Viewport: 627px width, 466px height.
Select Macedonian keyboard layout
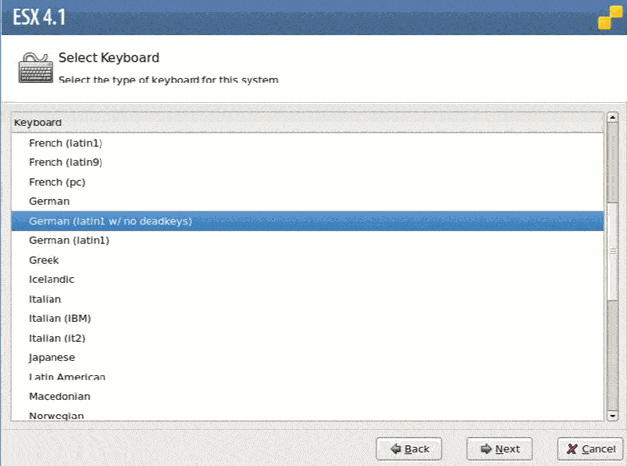(59, 396)
